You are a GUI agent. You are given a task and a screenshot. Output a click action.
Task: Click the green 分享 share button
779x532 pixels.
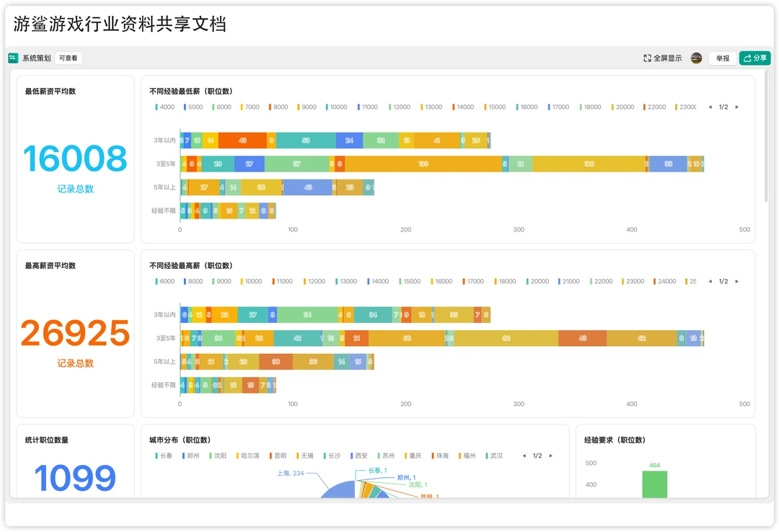click(x=754, y=58)
